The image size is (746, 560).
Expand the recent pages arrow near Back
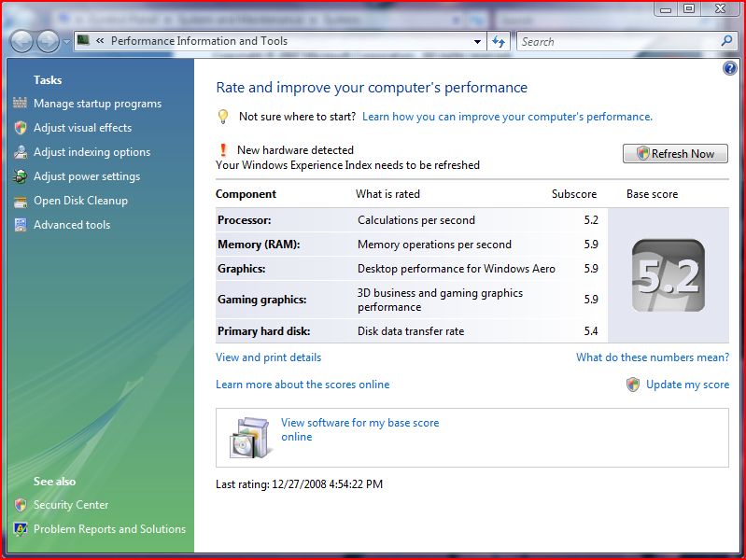66,42
